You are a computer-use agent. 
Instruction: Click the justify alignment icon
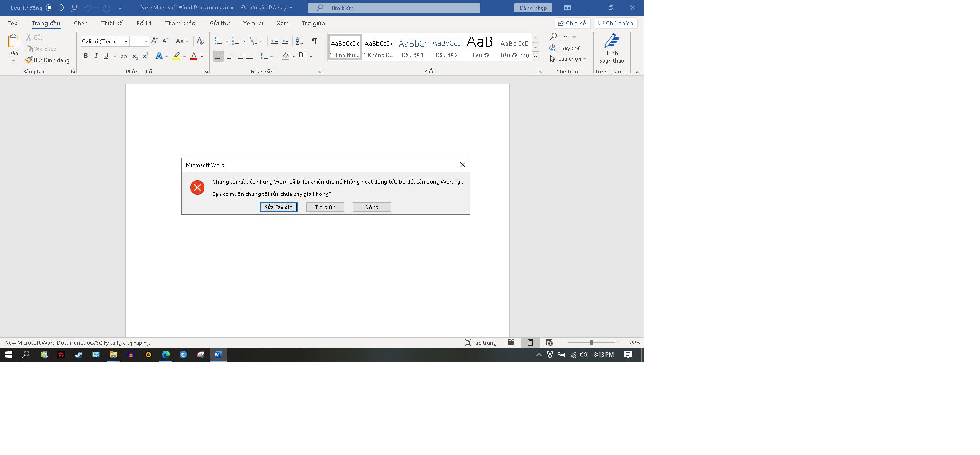(250, 56)
